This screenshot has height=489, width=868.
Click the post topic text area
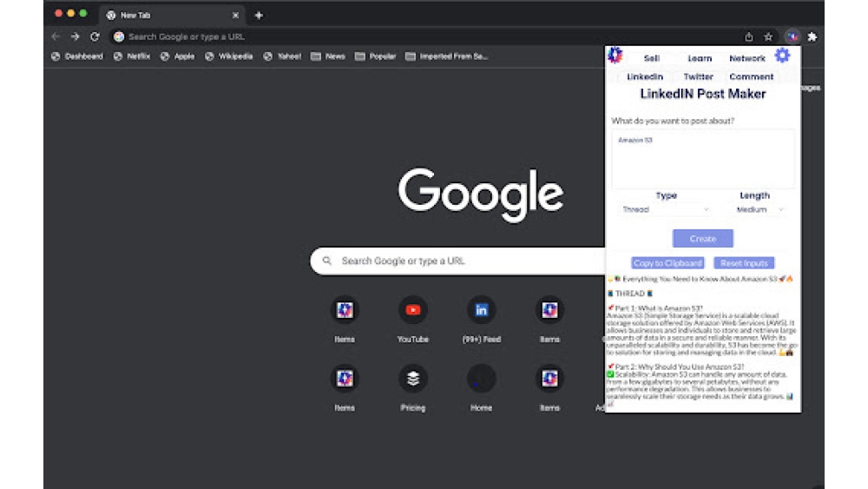pos(702,160)
